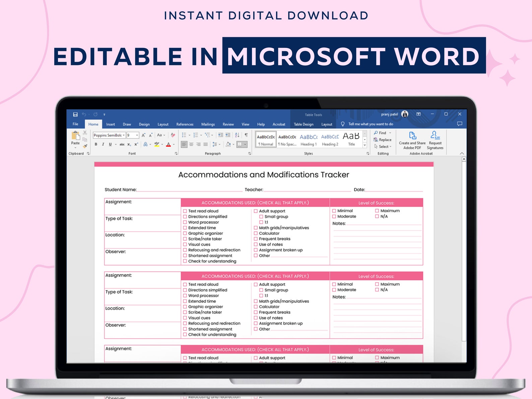The width and height of the screenshot is (532, 399).
Task: Collapse the ribbon with the chevron
Action: (462, 153)
